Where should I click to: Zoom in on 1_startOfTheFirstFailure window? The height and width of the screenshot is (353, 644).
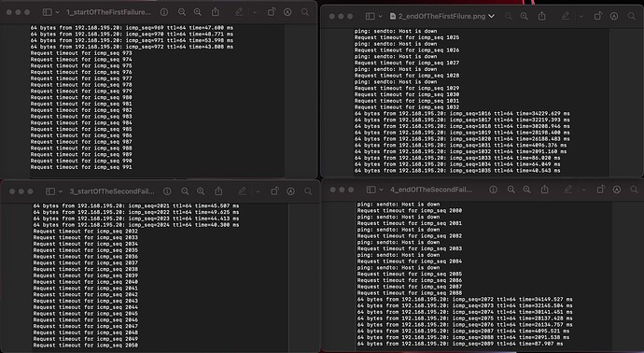[198, 12]
